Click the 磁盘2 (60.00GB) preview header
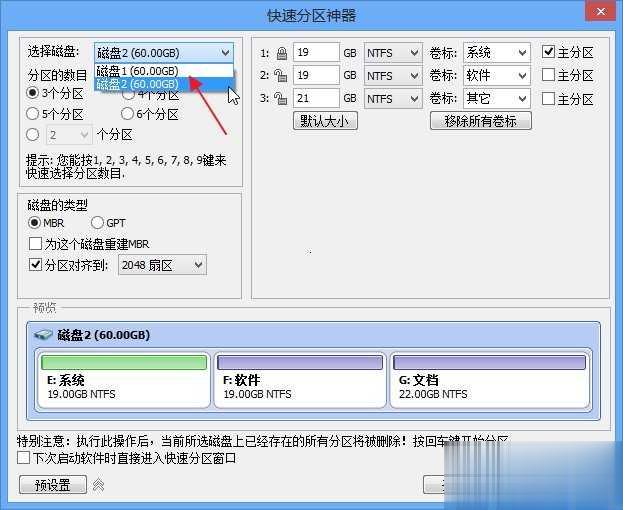 pos(104,335)
